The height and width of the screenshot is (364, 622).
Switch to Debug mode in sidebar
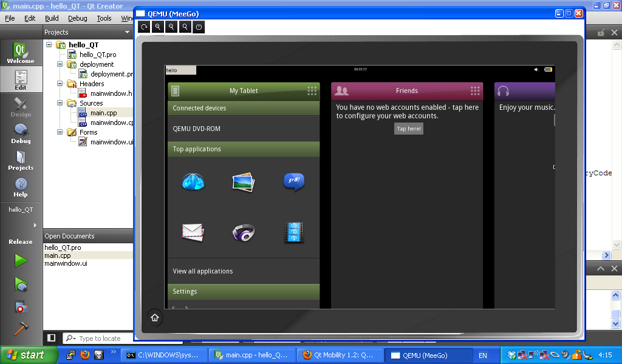pos(21,133)
